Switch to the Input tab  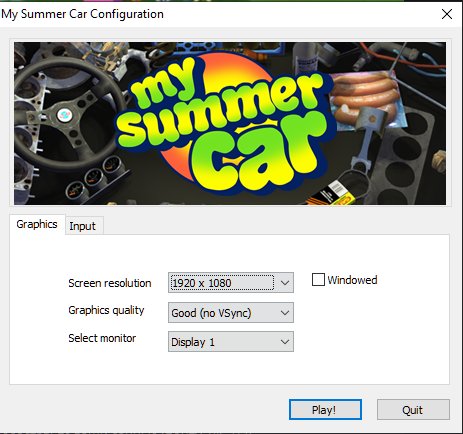click(x=84, y=226)
